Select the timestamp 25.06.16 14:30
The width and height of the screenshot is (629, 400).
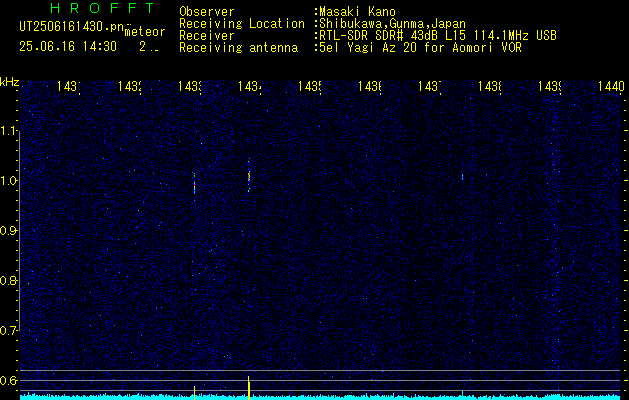pyautogui.click(x=68, y=47)
